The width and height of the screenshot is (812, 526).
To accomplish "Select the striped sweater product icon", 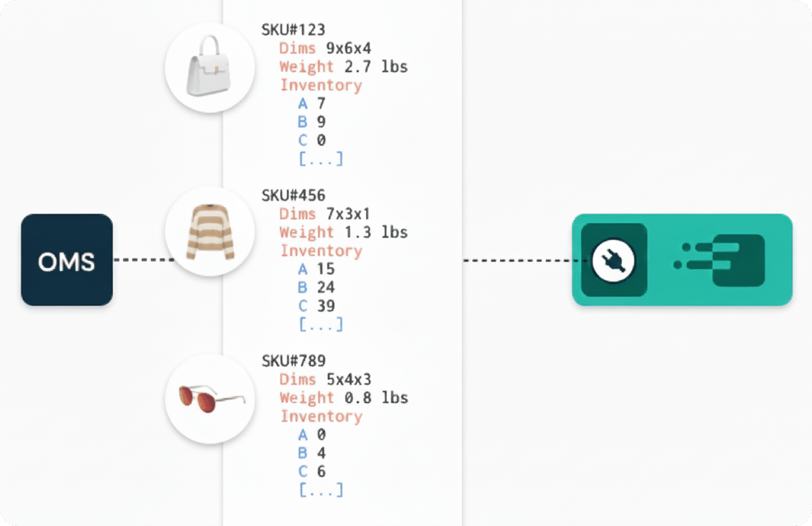I will 210,231.
